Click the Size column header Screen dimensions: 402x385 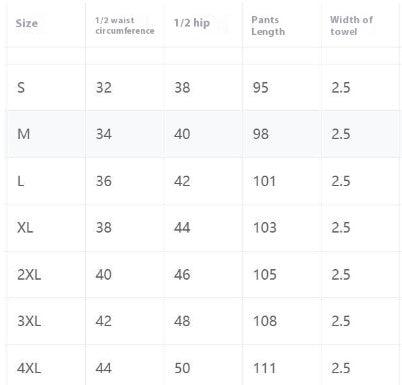point(27,23)
